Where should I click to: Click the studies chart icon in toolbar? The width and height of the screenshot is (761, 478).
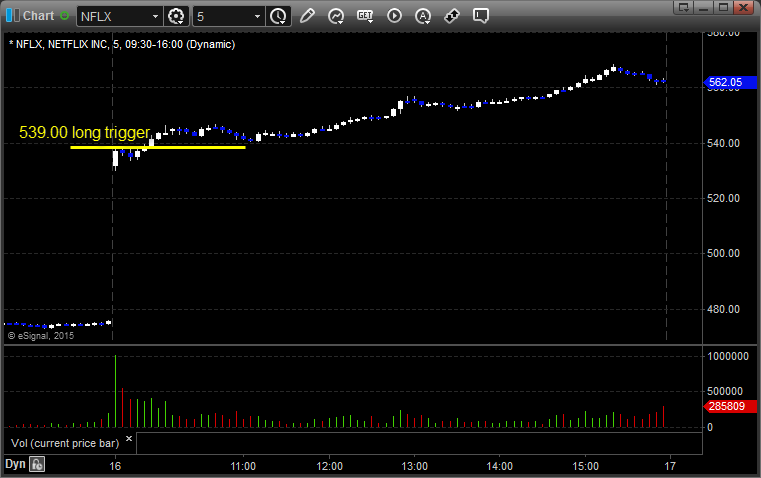[x=336, y=16]
